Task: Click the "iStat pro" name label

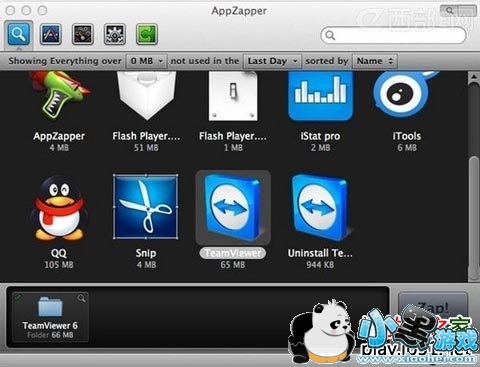Action: (320, 136)
